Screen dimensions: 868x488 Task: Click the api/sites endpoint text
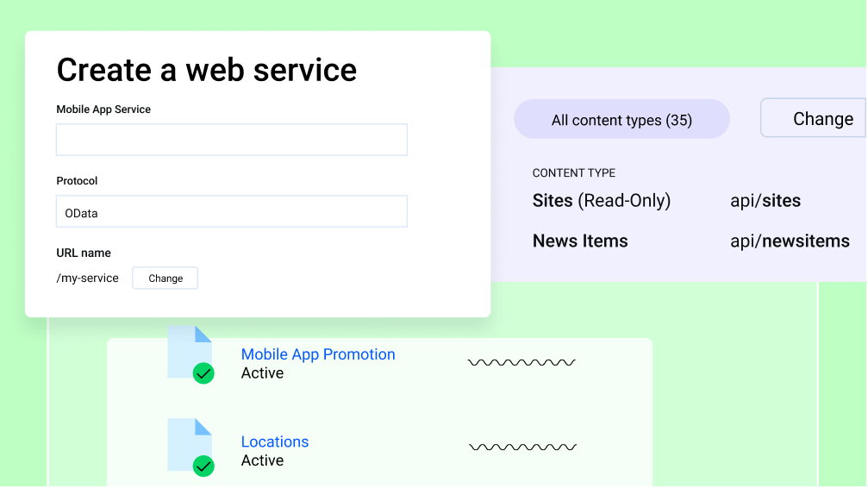click(x=765, y=201)
